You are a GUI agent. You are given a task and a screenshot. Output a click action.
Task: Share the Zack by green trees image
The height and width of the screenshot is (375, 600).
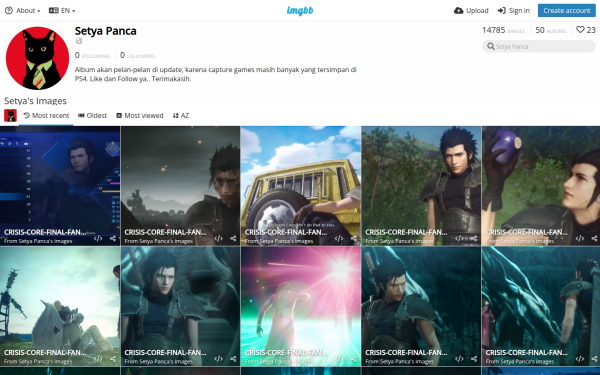(x=474, y=238)
